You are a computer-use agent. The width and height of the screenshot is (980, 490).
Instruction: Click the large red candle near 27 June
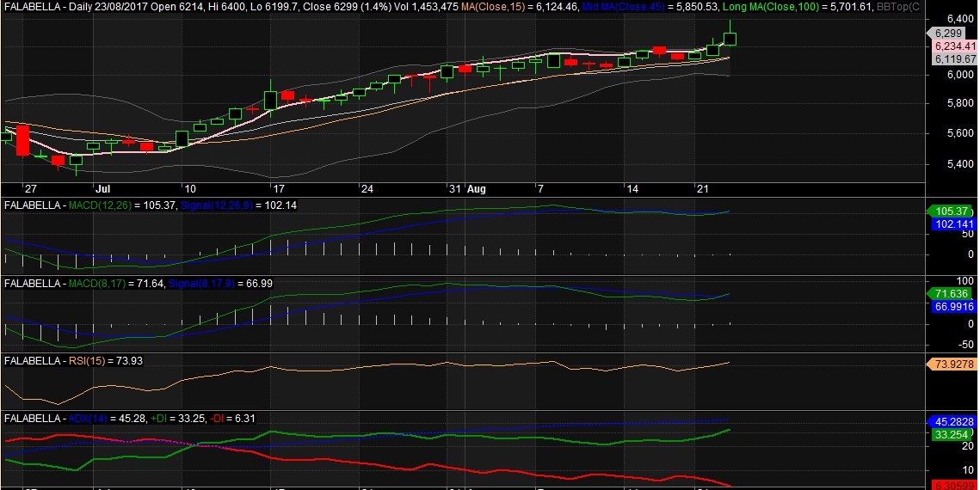(x=22, y=139)
